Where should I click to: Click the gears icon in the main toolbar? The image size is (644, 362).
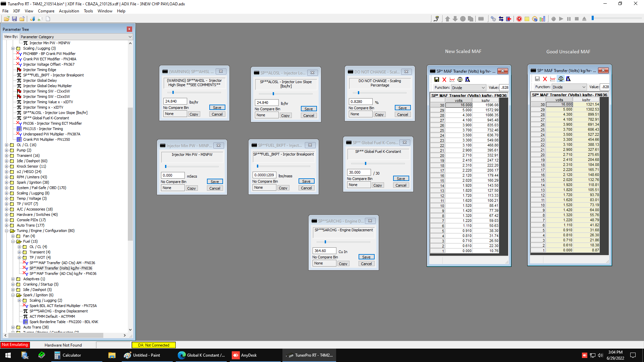tap(493, 19)
